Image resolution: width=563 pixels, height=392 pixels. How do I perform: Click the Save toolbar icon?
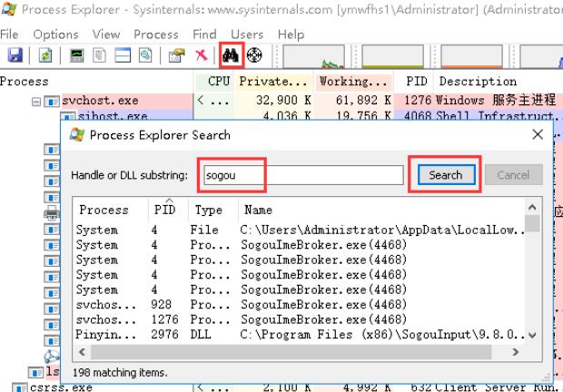pyautogui.click(x=15, y=55)
